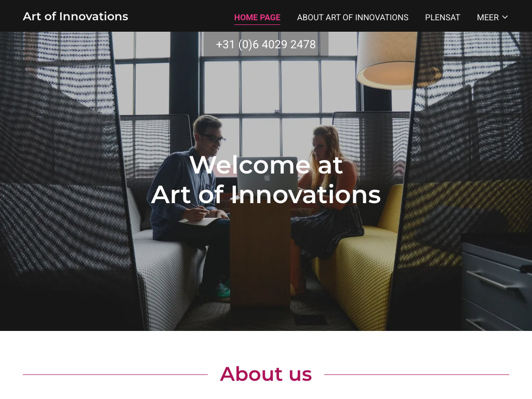Expand the MEER dropdown menu
The width and height of the screenshot is (532, 399).
(493, 17)
